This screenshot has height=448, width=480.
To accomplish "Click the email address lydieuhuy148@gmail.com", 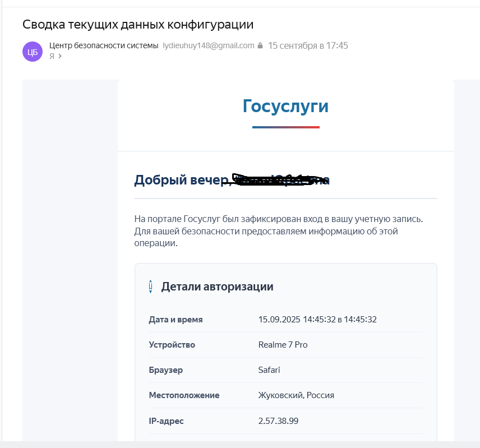I will pos(209,46).
